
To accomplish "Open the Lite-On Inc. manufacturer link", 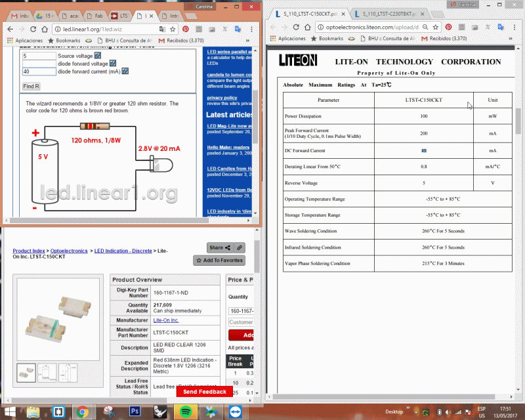I will (x=166, y=320).
